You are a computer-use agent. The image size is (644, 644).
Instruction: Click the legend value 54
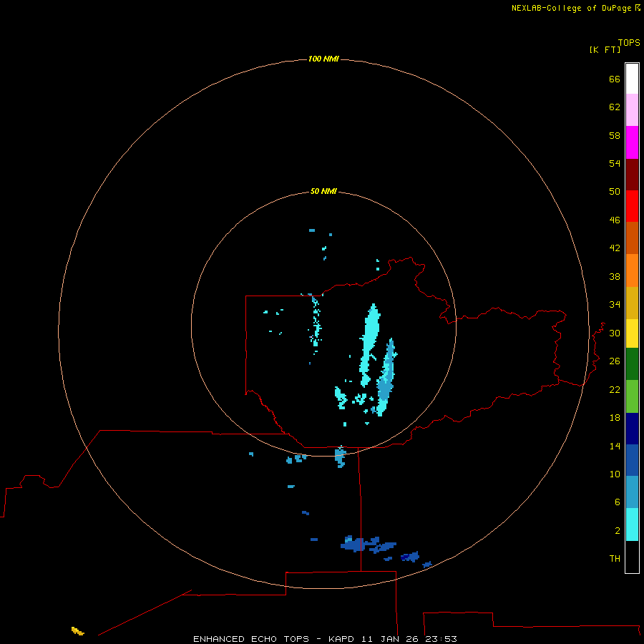(615, 163)
